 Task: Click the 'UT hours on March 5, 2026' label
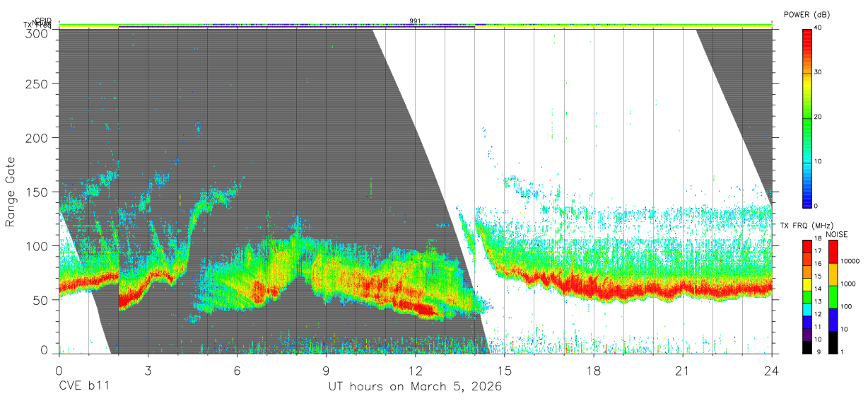(415, 387)
